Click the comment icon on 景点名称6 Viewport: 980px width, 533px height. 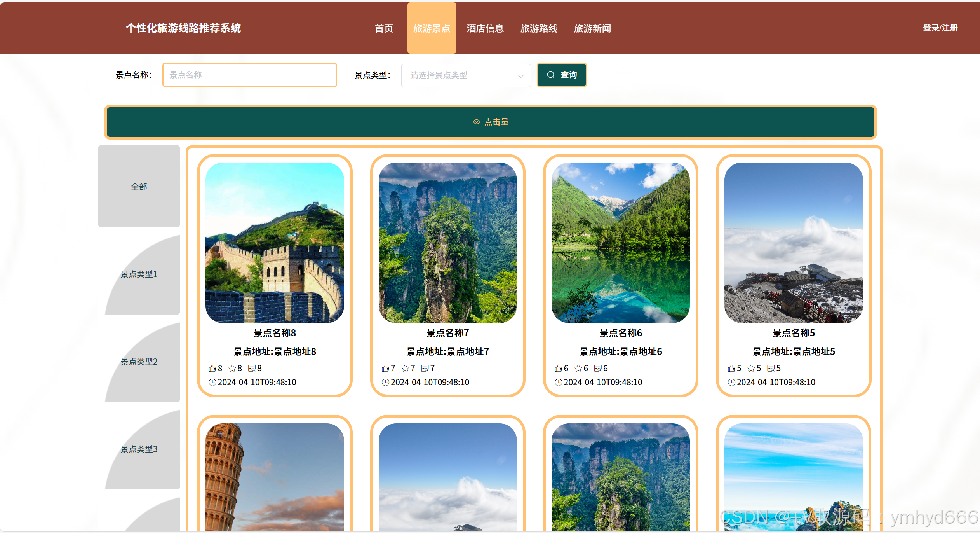tap(597, 368)
